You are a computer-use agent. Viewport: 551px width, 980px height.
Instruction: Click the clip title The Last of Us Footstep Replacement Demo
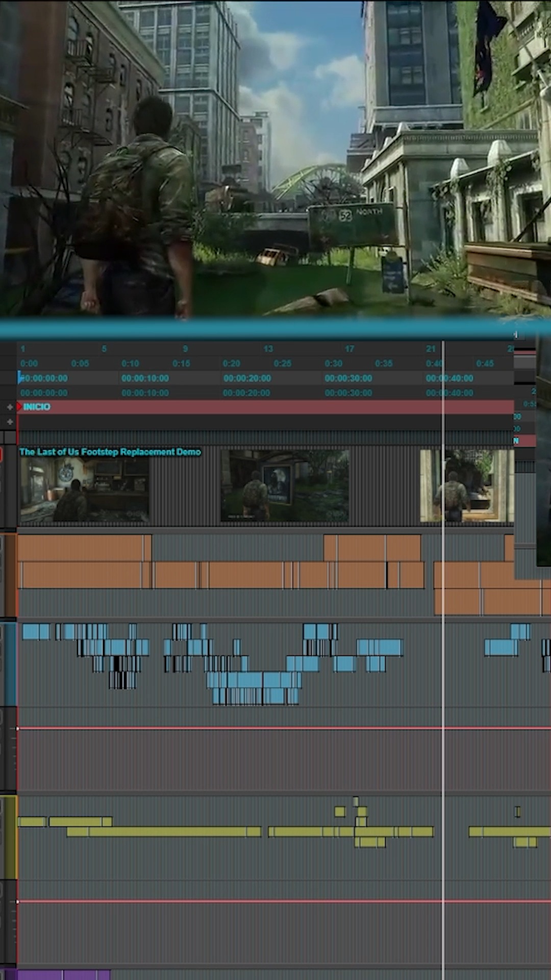pyautogui.click(x=110, y=452)
